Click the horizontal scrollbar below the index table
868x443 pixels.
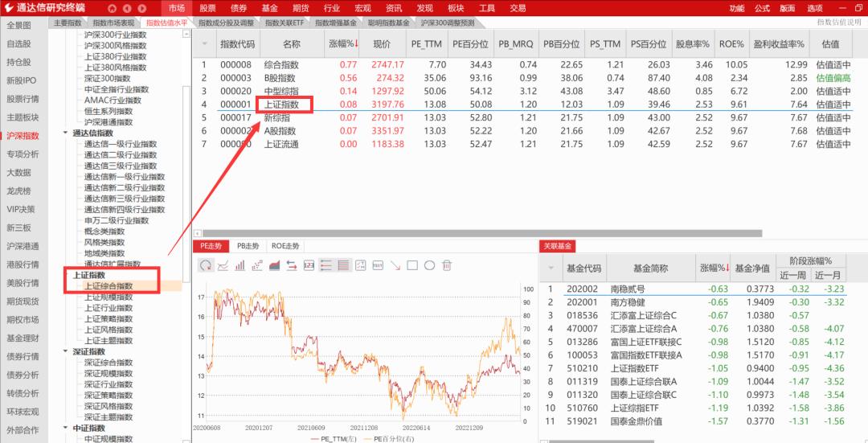482,233
